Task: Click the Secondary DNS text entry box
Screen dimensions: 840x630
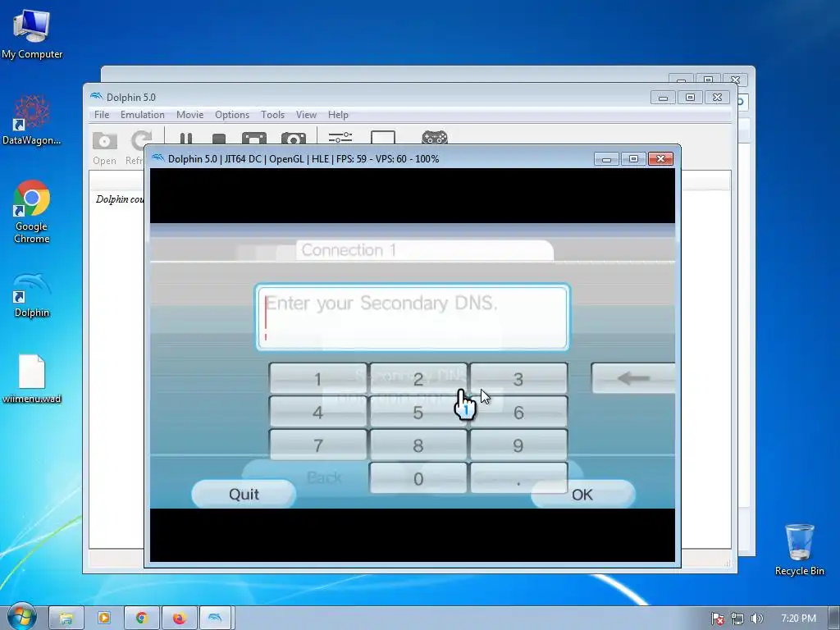Action: (x=413, y=317)
